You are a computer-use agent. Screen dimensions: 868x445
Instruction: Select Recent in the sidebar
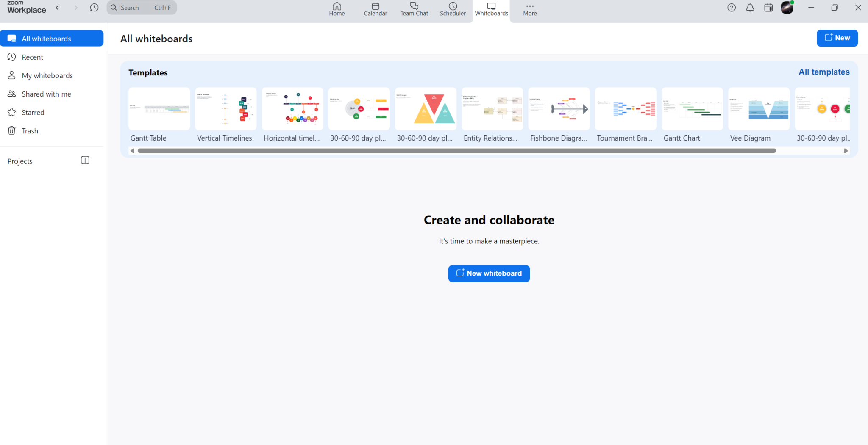tap(33, 57)
